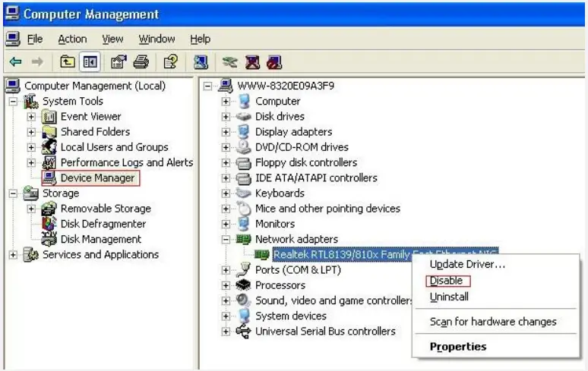The height and width of the screenshot is (371, 588).
Task: Click the Help toolbar icon
Action: click(x=171, y=61)
